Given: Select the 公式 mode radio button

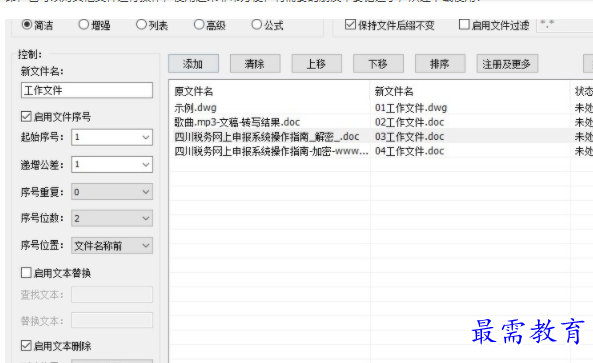Looking at the screenshot, I should point(256,25).
